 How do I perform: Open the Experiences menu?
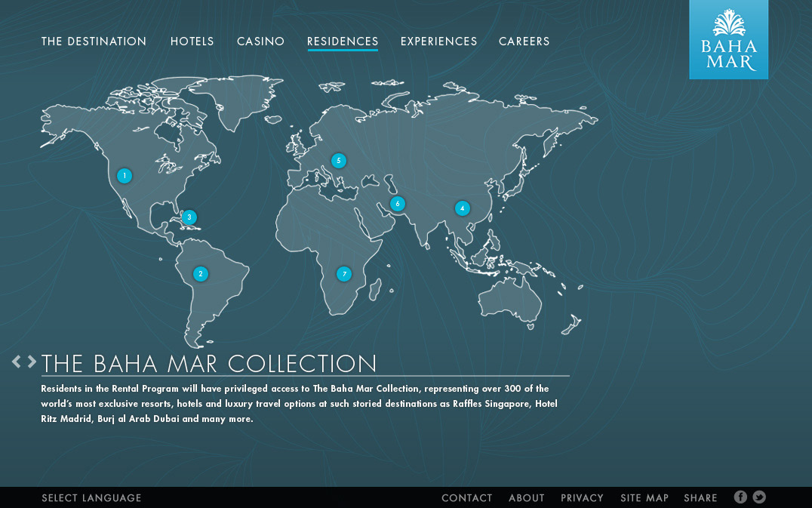pyautogui.click(x=438, y=42)
